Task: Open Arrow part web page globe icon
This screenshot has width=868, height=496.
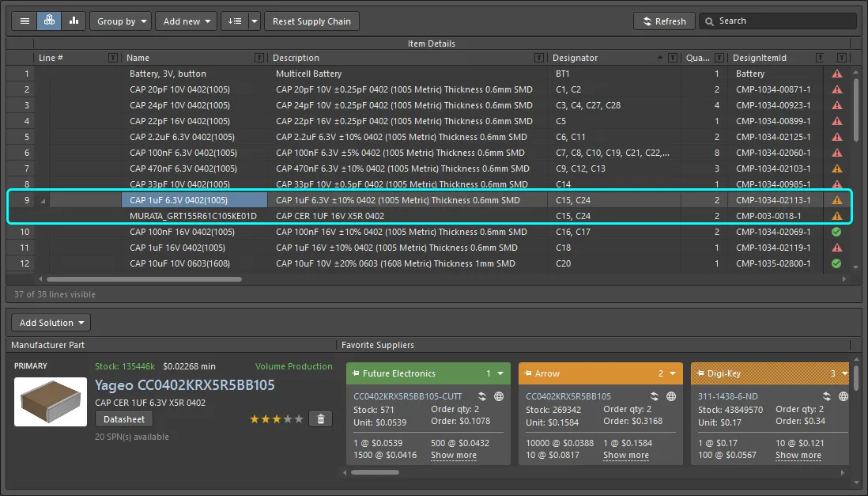Action: [x=671, y=396]
